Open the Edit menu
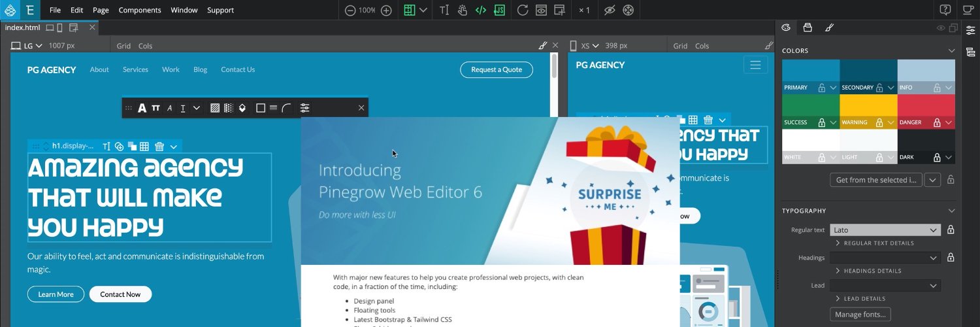This screenshot has width=980, height=327. 76,10
